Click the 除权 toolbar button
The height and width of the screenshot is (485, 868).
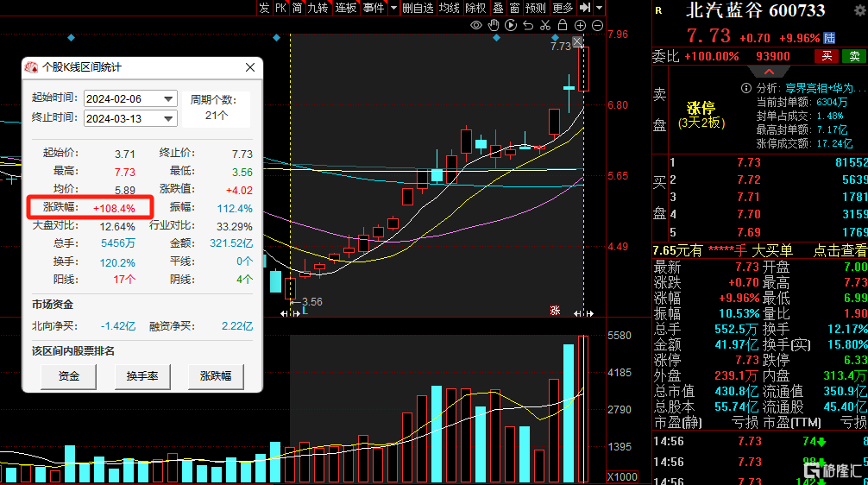475,8
